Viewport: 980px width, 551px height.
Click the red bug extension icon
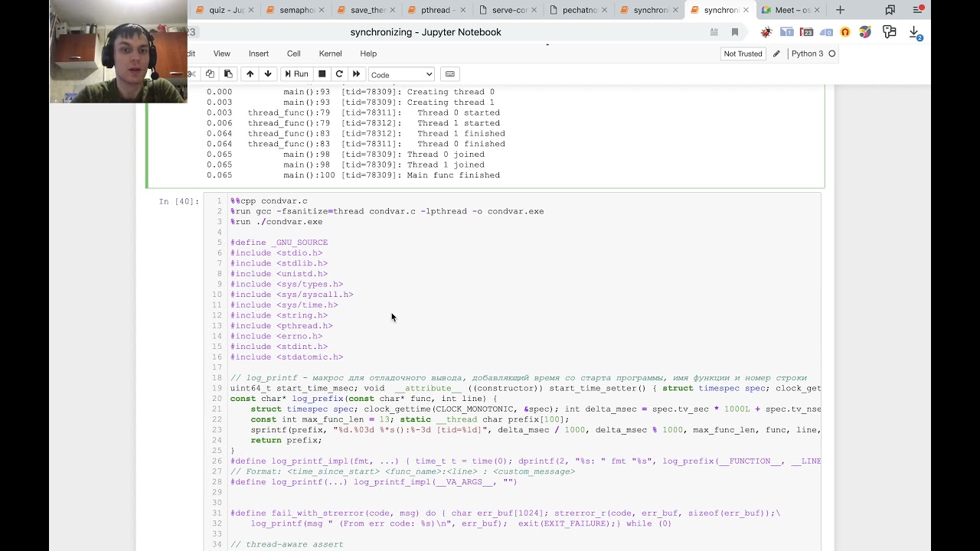[x=766, y=32]
